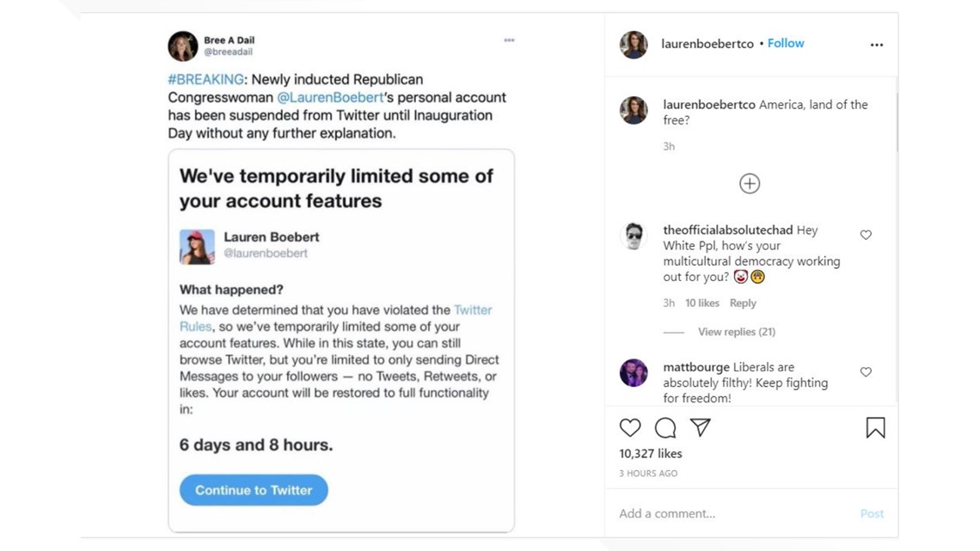
Task: Open theofficialabsolutechad's avatar
Action: (633, 236)
